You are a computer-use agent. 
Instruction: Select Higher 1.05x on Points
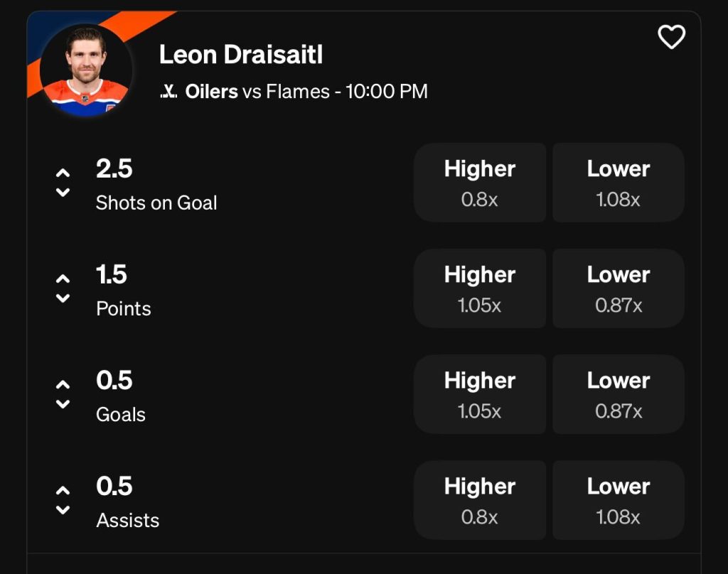(x=480, y=288)
